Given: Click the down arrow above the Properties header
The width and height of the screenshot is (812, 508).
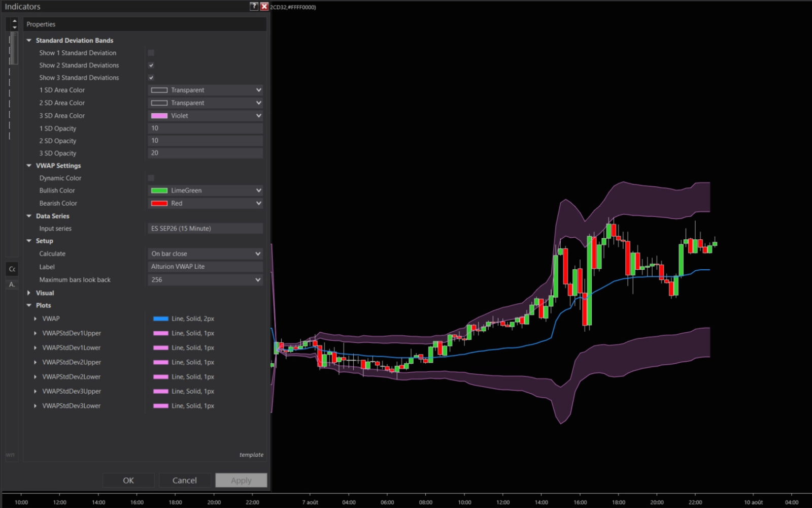Looking at the screenshot, I should [x=14, y=27].
